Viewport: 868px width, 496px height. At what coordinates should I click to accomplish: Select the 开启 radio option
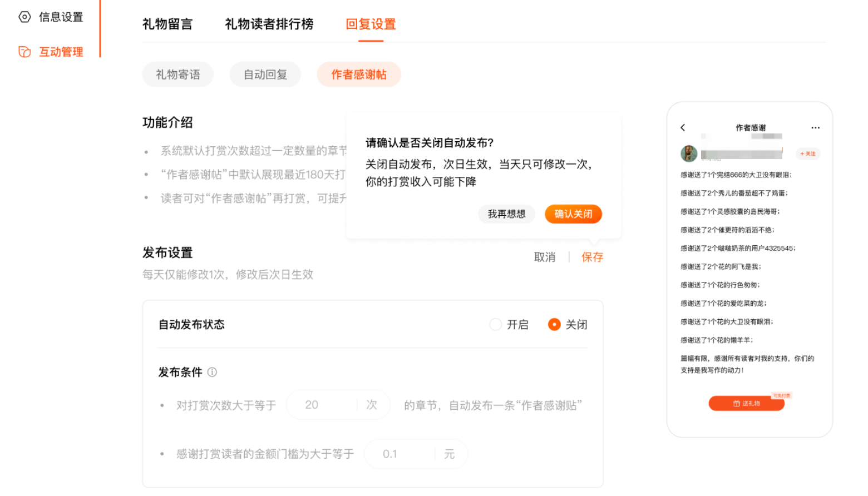pos(495,324)
